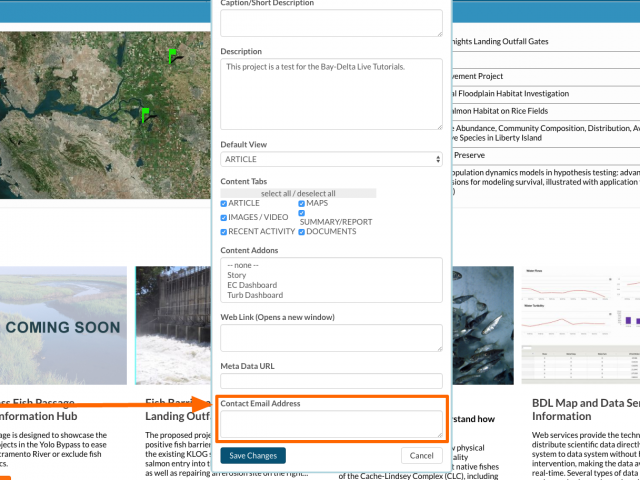Image resolution: width=640 pixels, height=480 pixels.
Task: Open the 'Preserve' project entry
Action: coord(469,156)
